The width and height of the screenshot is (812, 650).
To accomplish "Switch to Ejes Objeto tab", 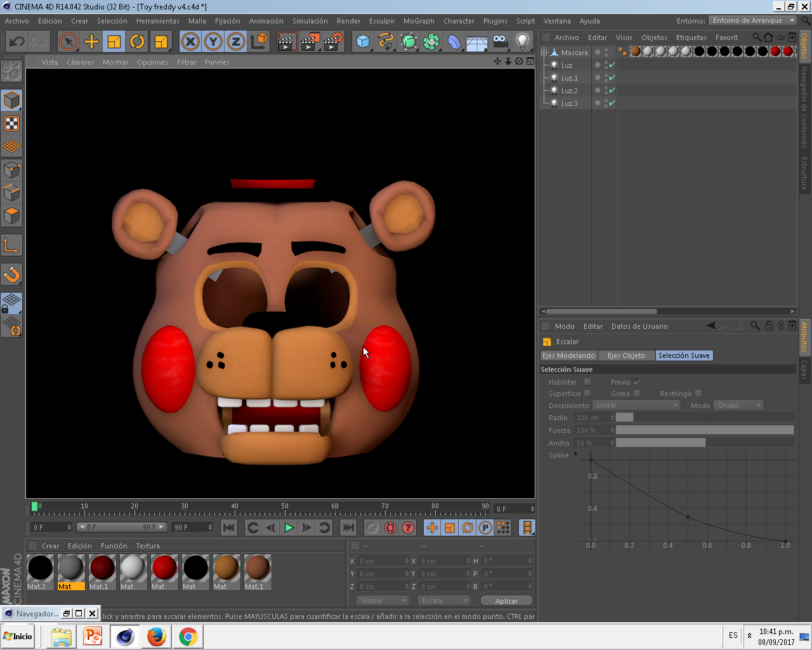I will click(626, 355).
